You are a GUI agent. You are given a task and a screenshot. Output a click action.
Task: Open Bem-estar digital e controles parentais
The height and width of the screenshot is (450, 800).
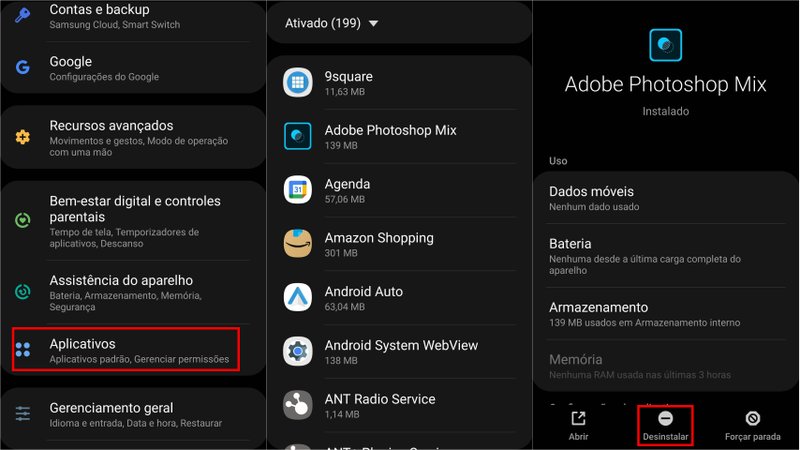(133, 221)
